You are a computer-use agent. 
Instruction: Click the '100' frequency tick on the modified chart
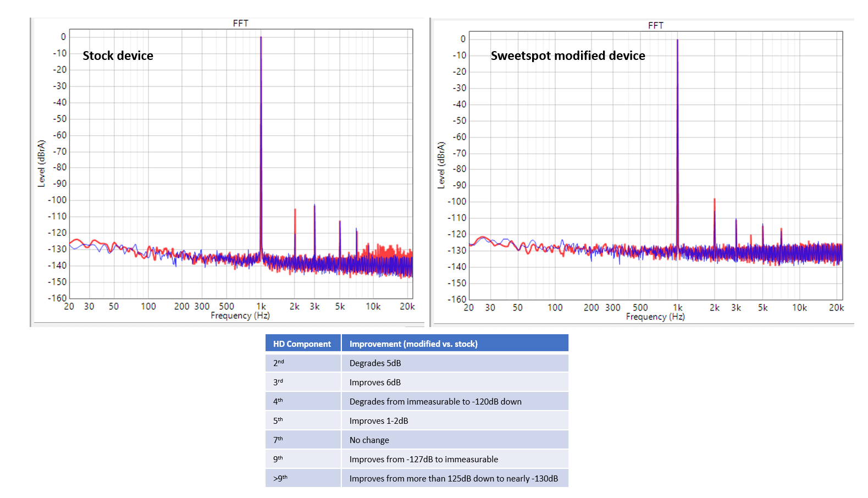555,308
